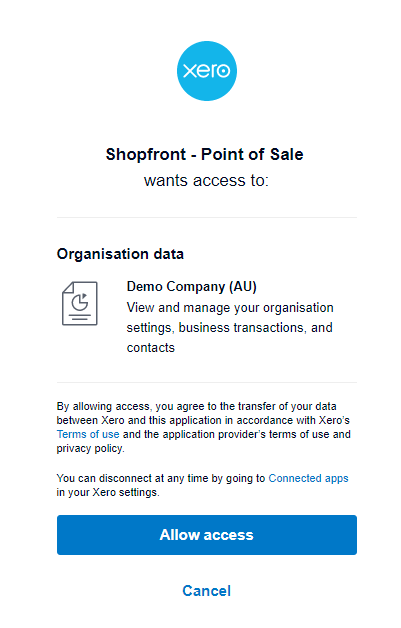The width and height of the screenshot is (401, 628).
Task: Click the 'wants access to:' text
Action: tap(206, 180)
